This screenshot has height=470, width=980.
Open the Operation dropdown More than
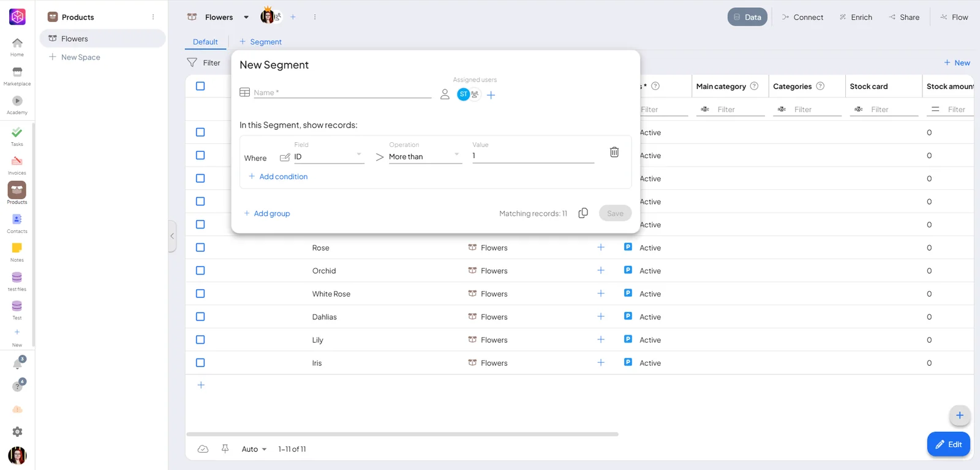coord(424,157)
